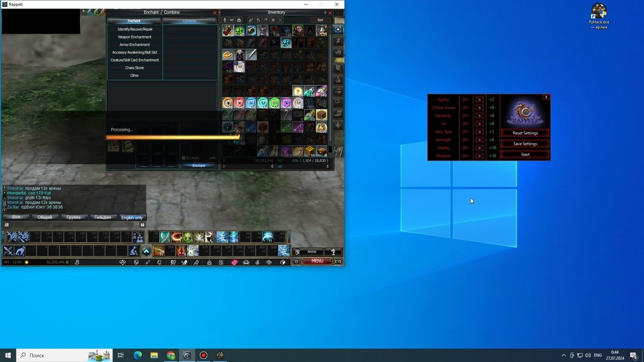Show the English only chat tab

pos(132,217)
